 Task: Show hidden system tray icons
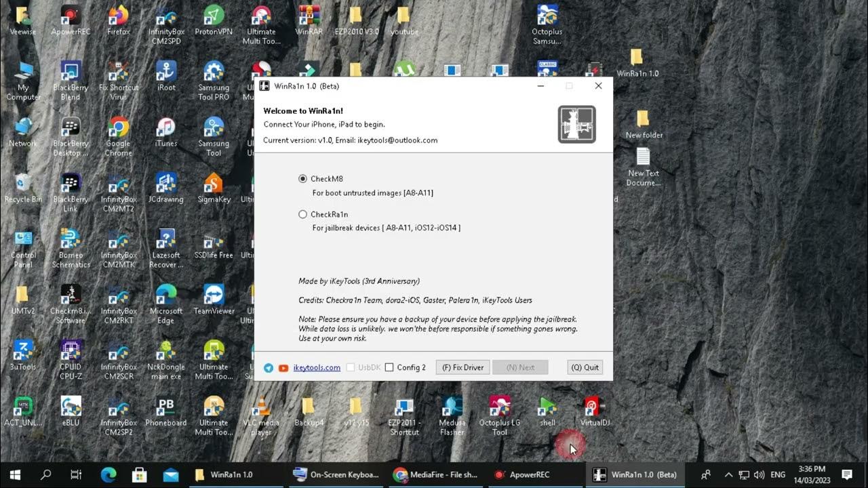coord(728,474)
